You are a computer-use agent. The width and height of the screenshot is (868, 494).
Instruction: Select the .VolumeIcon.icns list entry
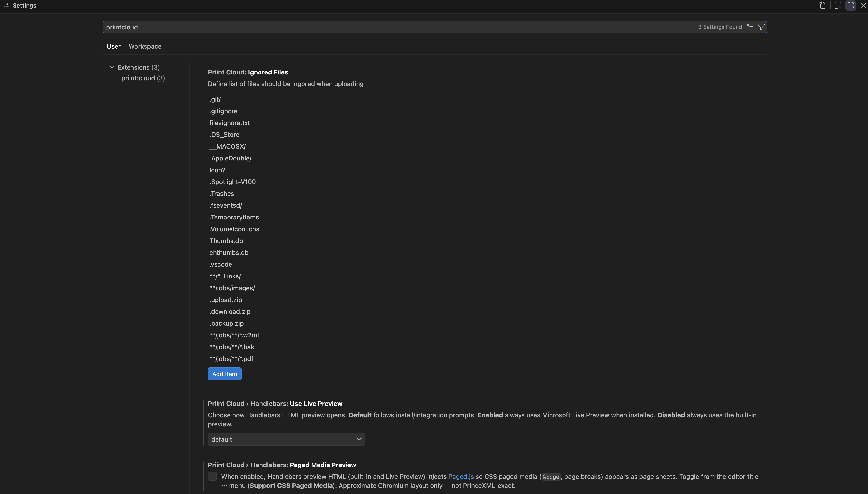234,229
